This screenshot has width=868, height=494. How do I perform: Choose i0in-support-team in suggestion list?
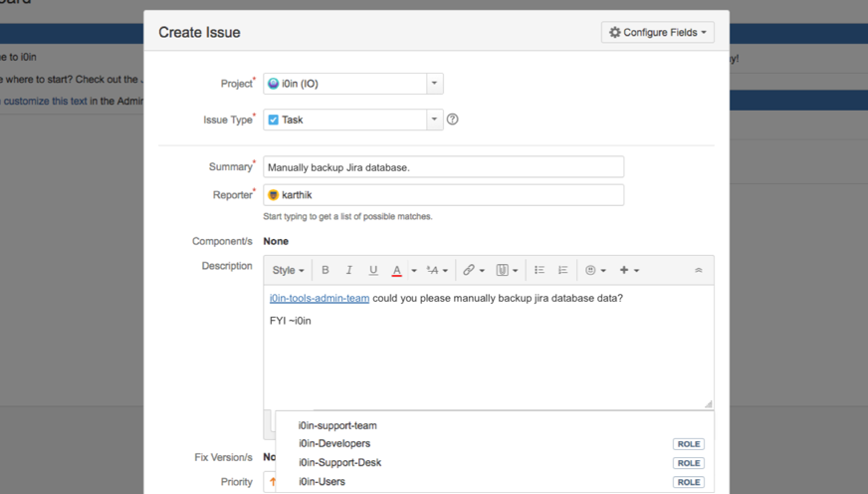[337, 425]
